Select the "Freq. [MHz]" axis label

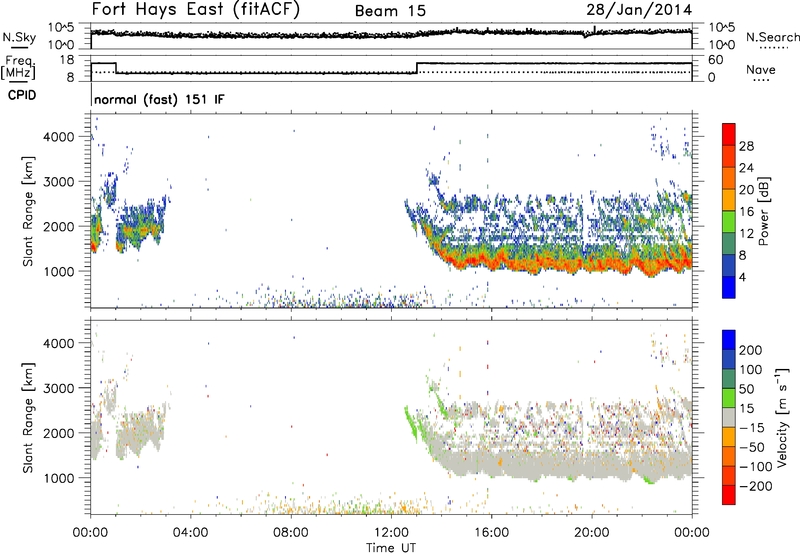[x=19, y=67]
